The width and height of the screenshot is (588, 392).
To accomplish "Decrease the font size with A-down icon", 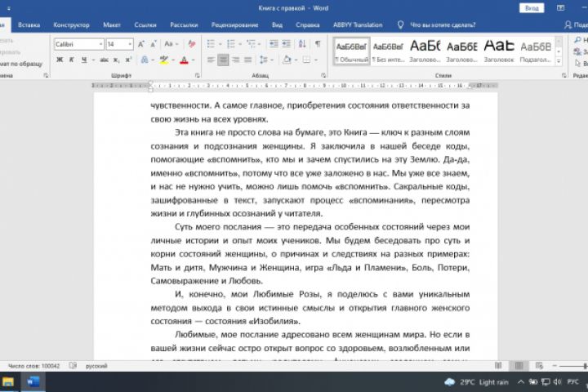I will click(154, 44).
